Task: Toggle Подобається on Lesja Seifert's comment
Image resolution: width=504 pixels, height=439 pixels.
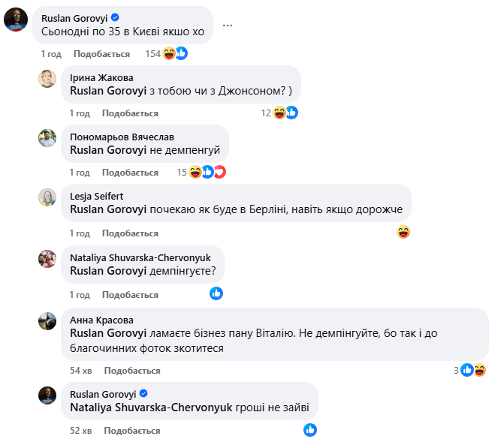Action: (x=130, y=233)
